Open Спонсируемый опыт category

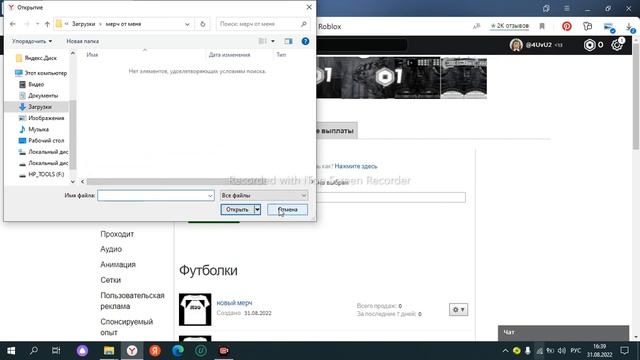coord(127,327)
